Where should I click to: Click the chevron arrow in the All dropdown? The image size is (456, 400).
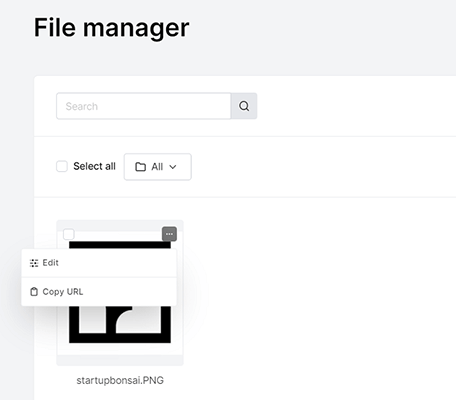(173, 167)
